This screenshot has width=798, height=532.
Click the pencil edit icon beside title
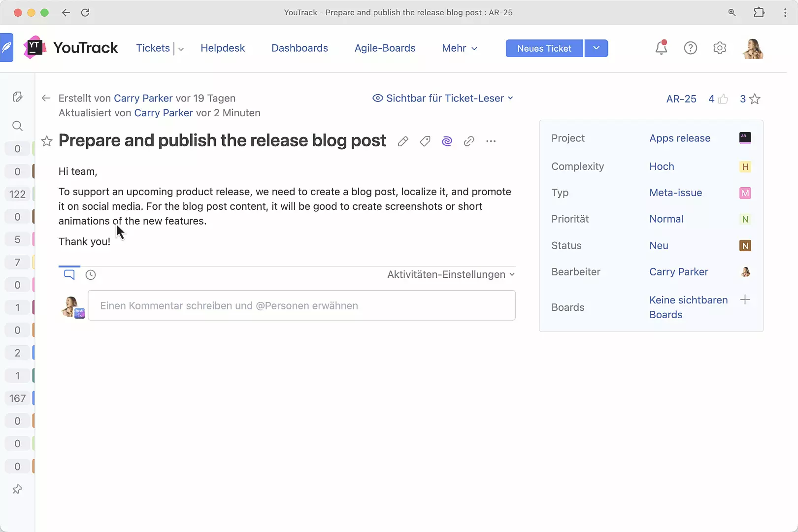pyautogui.click(x=403, y=141)
